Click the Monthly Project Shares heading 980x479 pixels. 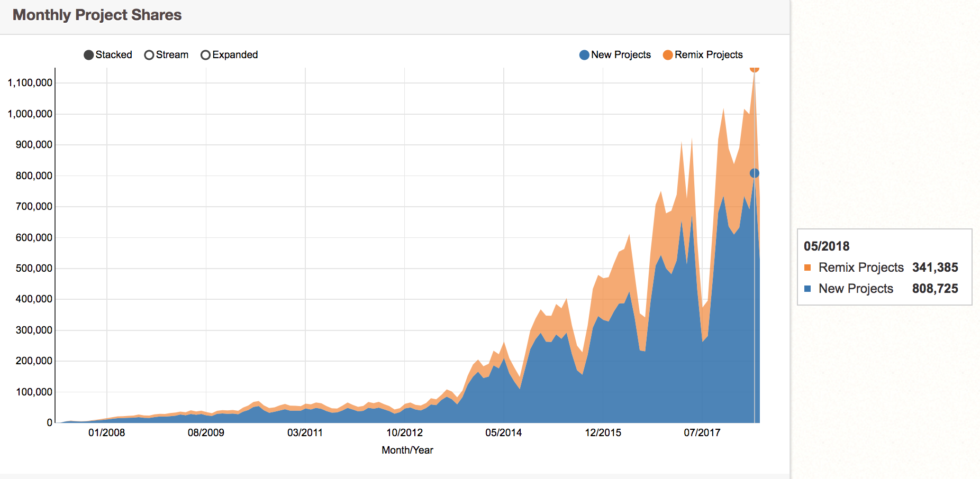[97, 15]
